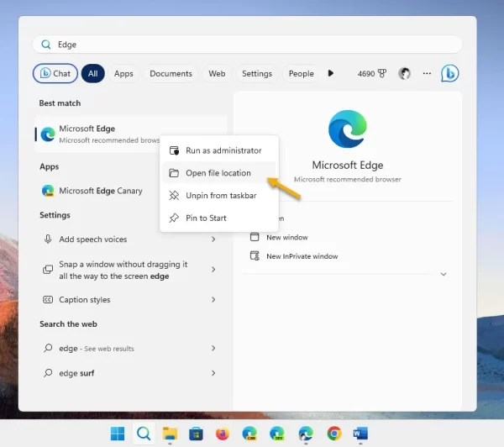504x447 pixels.
Task: Open the user profile avatar
Action: 404,74
